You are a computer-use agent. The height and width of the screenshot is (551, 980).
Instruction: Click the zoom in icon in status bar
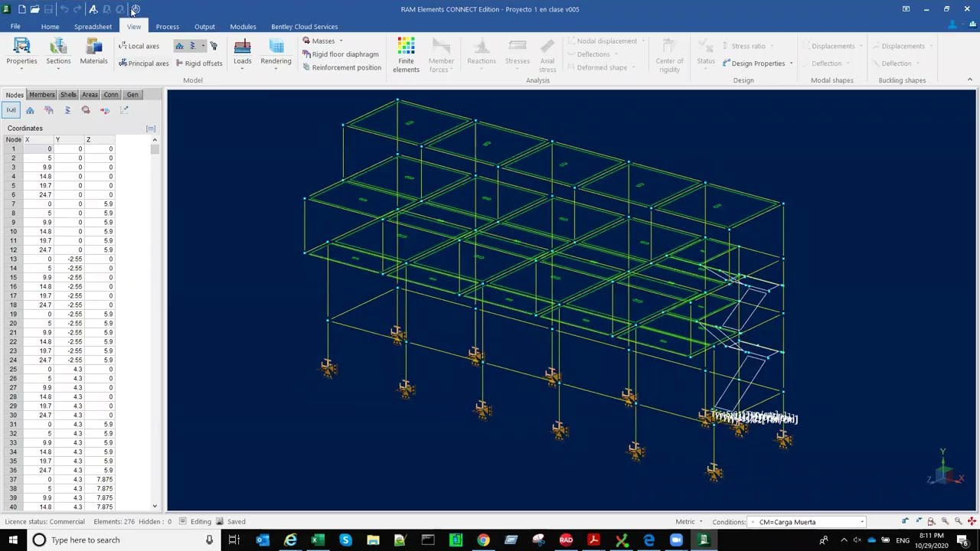945,522
